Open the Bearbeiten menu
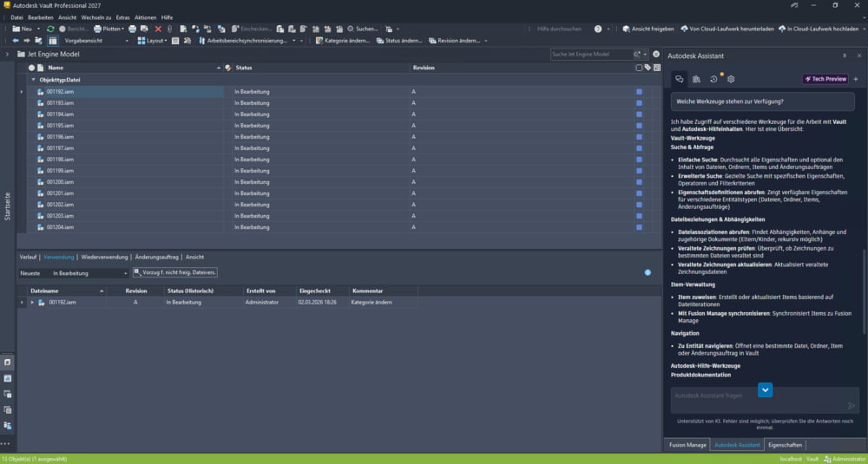Image resolution: width=868 pixels, height=464 pixels. pos(41,17)
